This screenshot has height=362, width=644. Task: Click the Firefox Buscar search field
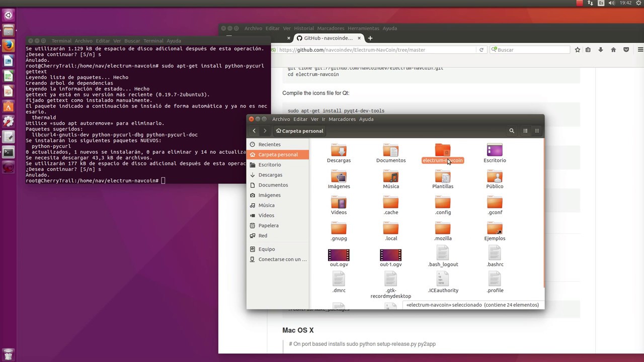(x=530, y=50)
